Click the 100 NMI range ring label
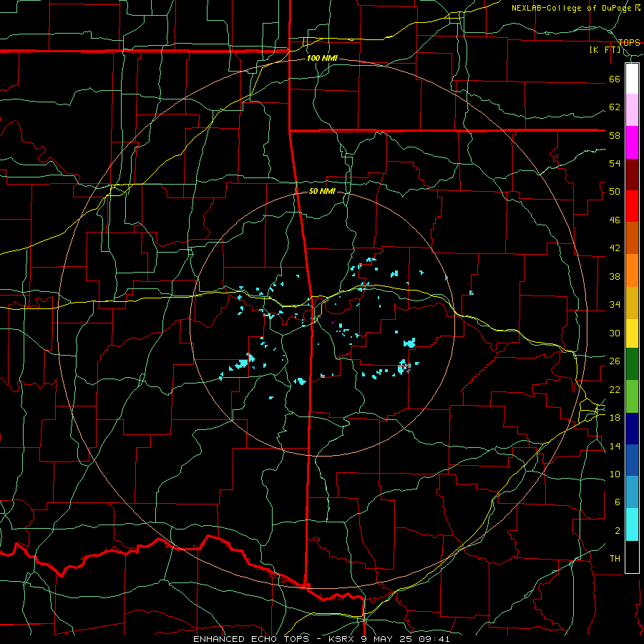Viewport: 644px width, 644px height. pyautogui.click(x=322, y=59)
